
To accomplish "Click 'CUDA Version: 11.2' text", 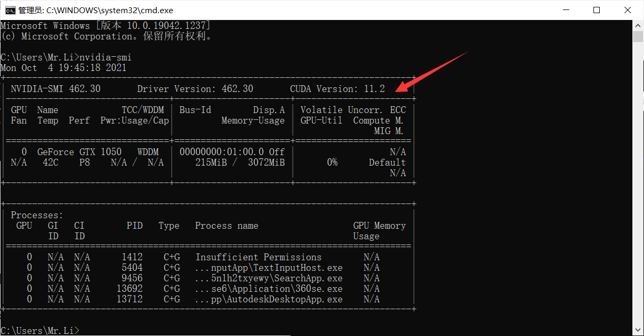I will [x=338, y=89].
